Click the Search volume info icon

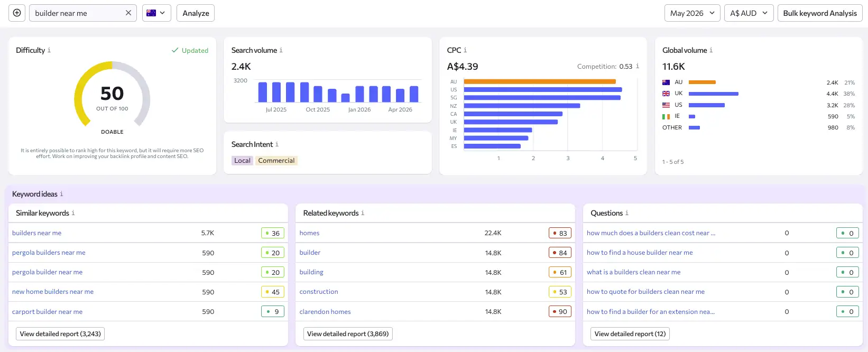tap(281, 50)
